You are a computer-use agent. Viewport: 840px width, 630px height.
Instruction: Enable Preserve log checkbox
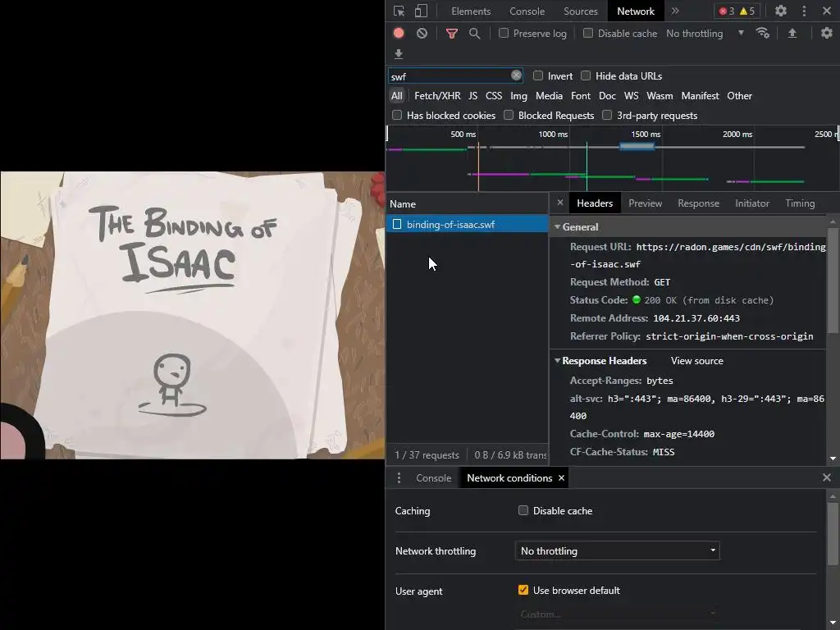[504, 33]
